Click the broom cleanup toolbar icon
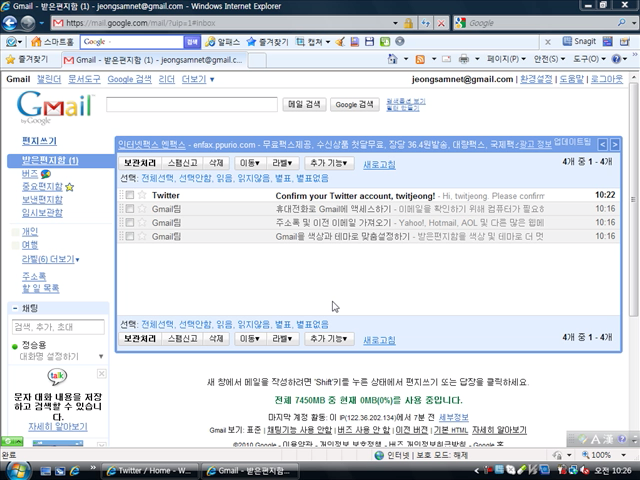640x480 pixels. click(340, 42)
